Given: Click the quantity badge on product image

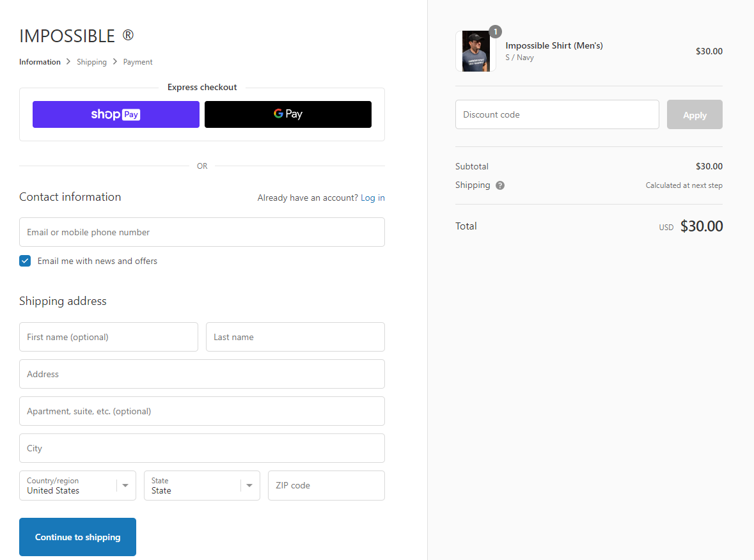Looking at the screenshot, I should tap(495, 32).
